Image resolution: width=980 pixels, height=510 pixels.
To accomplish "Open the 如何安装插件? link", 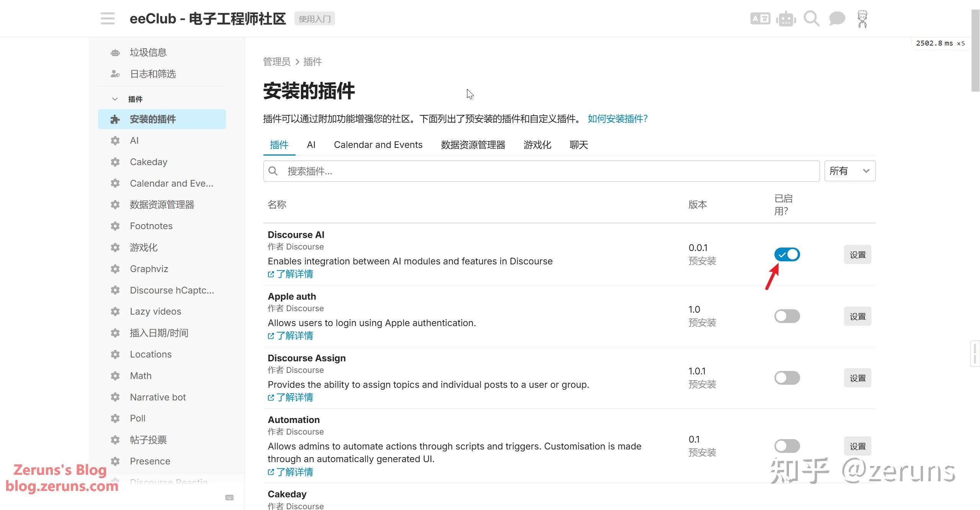I will point(617,119).
